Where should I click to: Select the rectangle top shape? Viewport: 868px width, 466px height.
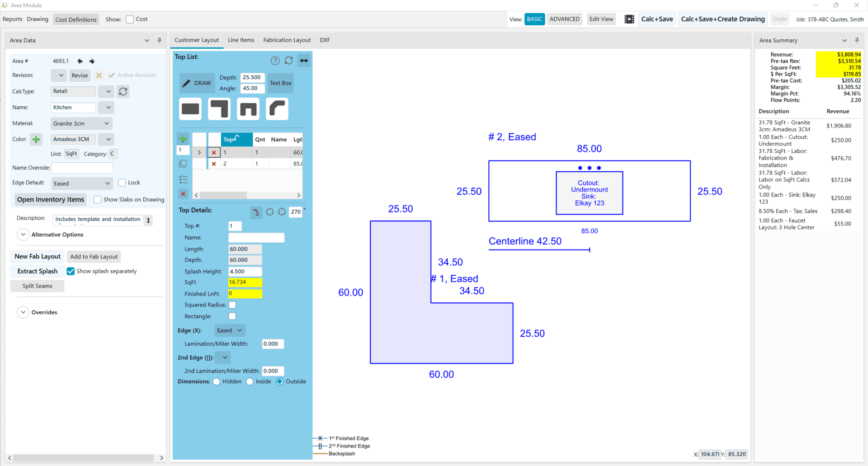[190, 108]
